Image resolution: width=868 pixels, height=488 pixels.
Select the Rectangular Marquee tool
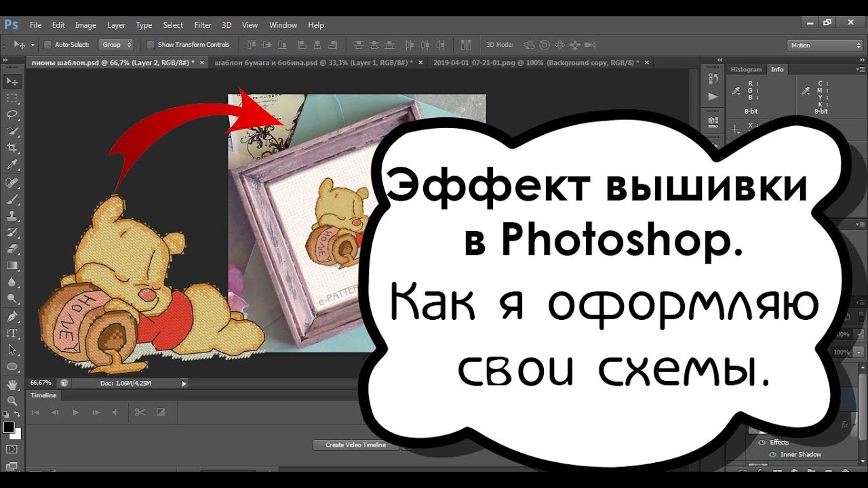[x=12, y=98]
